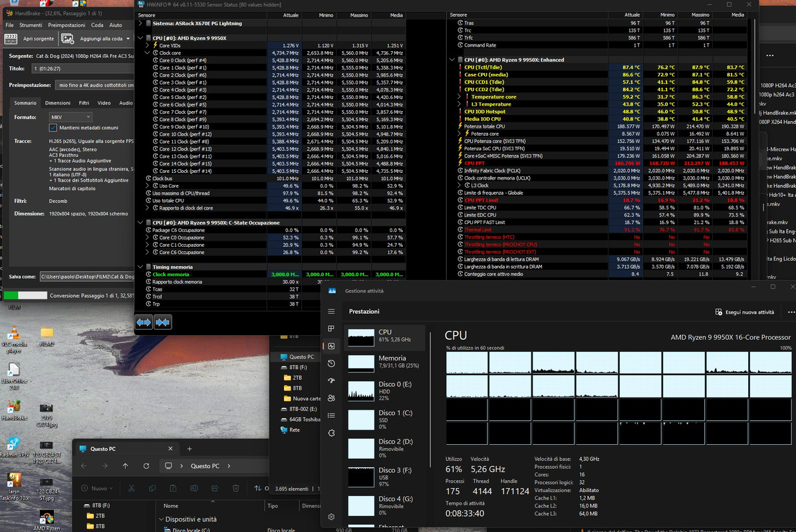Open the services puzzle icon in Task Manager

[331, 433]
